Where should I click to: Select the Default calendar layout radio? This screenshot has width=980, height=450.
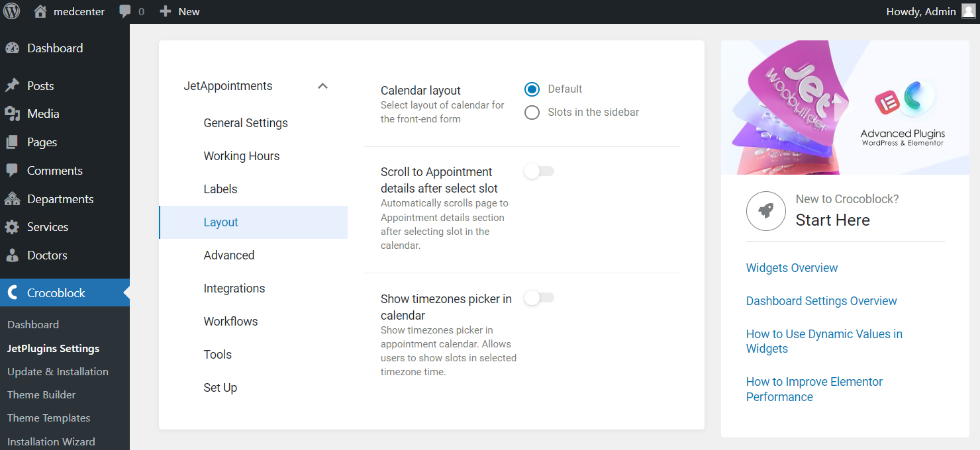[532, 89]
